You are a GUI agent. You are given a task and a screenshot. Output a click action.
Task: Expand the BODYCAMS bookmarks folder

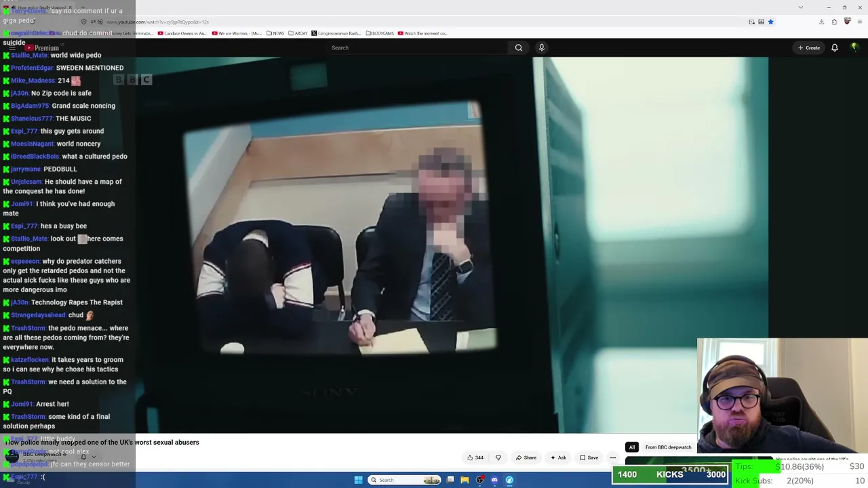click(x=380, y=33)
